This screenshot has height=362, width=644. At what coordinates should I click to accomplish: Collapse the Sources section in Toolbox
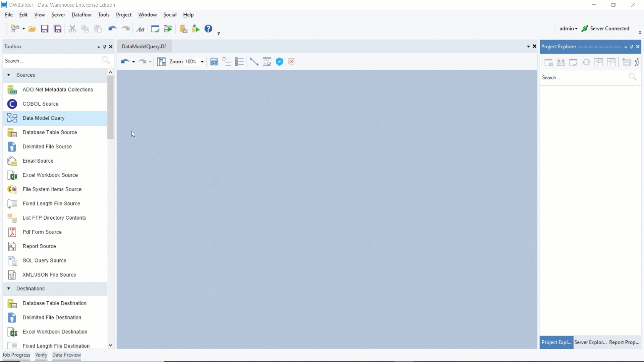pos(9,75)
